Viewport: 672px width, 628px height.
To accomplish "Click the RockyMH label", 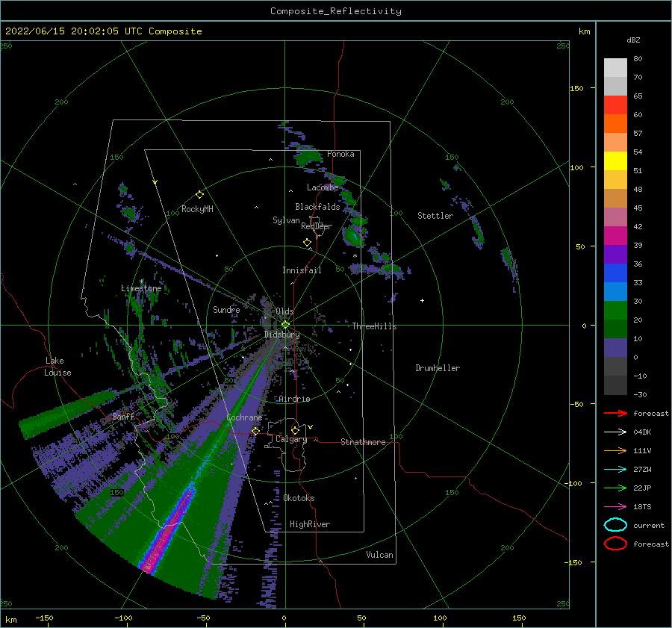I will [x=197, y=209].
